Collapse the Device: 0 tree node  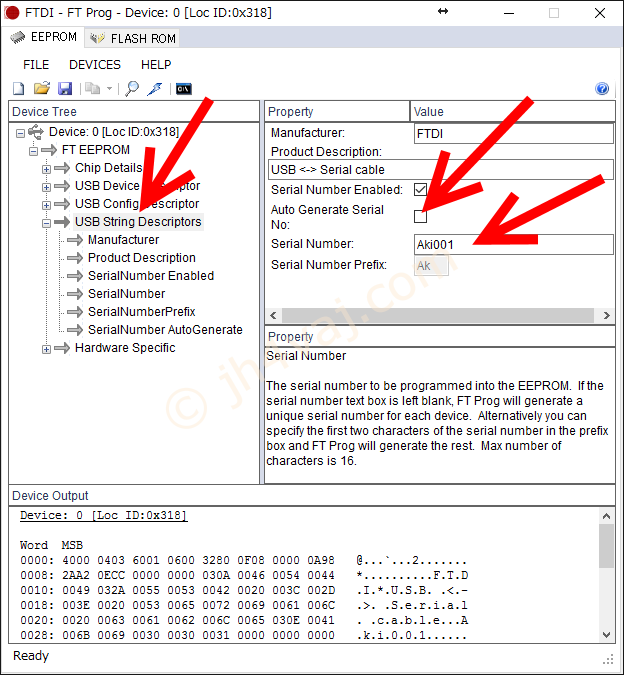[20, 133]
